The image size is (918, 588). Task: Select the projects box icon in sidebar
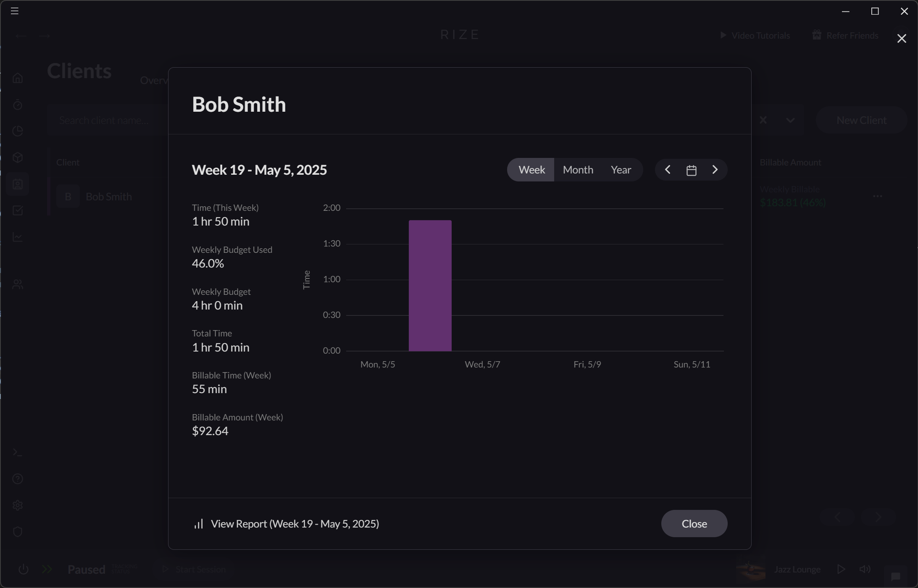tap(18, 157)
